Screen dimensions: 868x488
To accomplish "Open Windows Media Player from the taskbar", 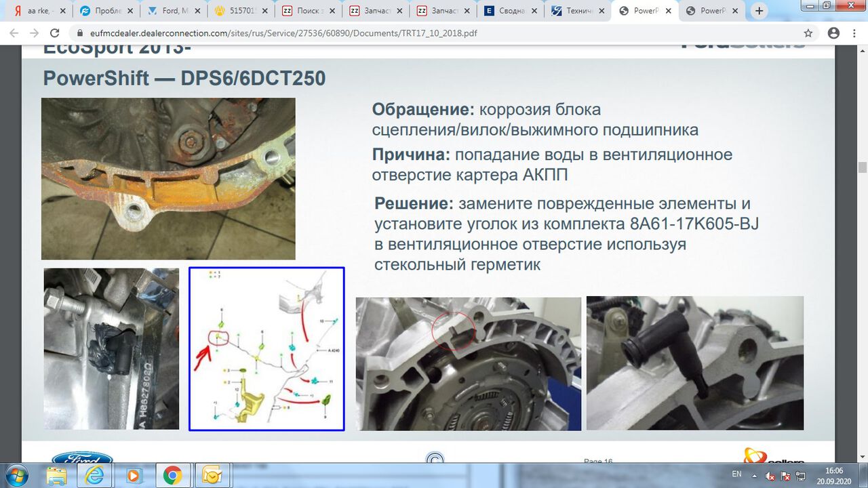I will tap(134, 476).
